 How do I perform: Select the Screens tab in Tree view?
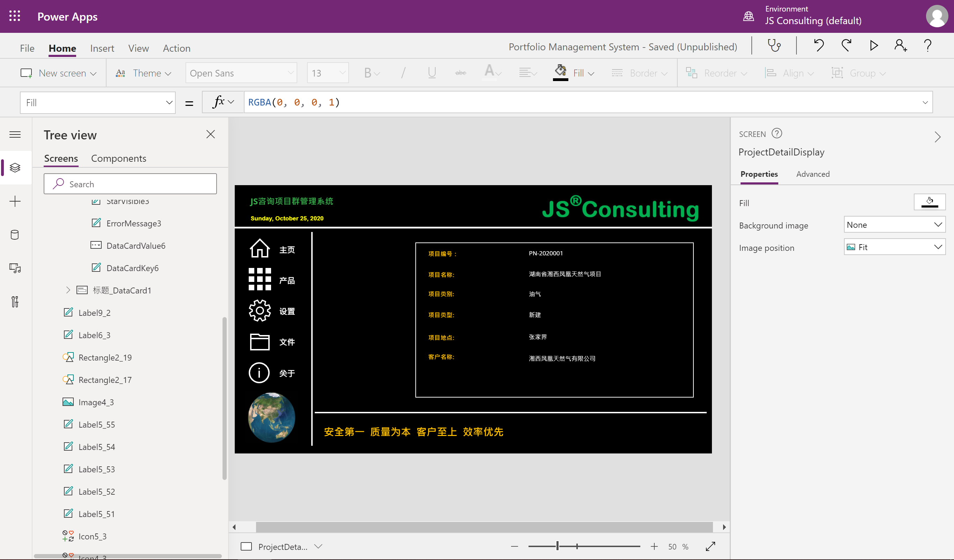61,159
